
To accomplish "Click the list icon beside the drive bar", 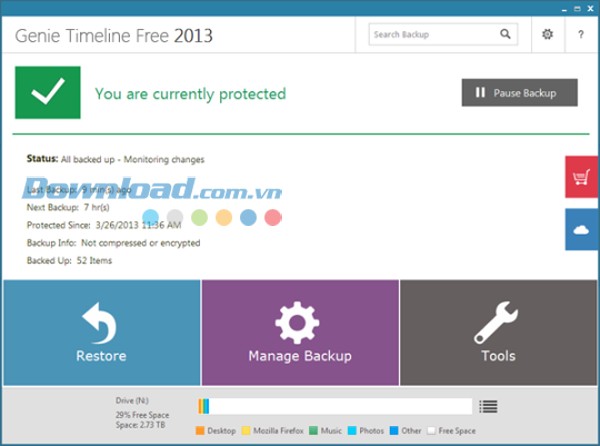I will coord(488,406).
